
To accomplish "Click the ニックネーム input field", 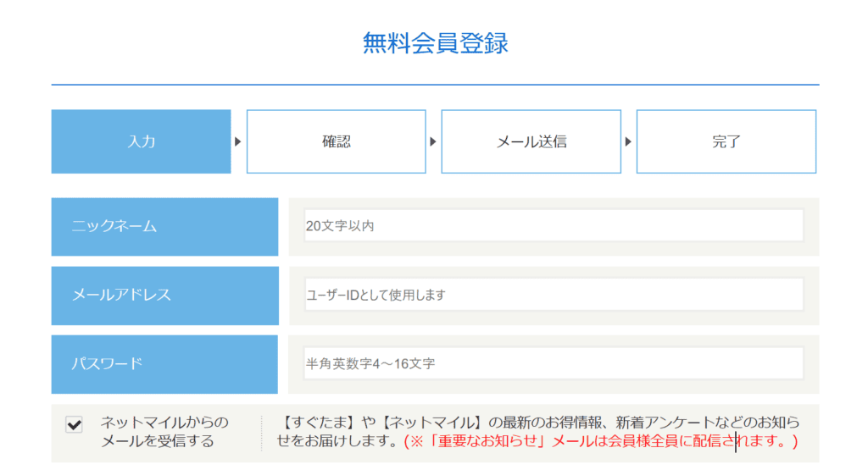I will [554, 225].
